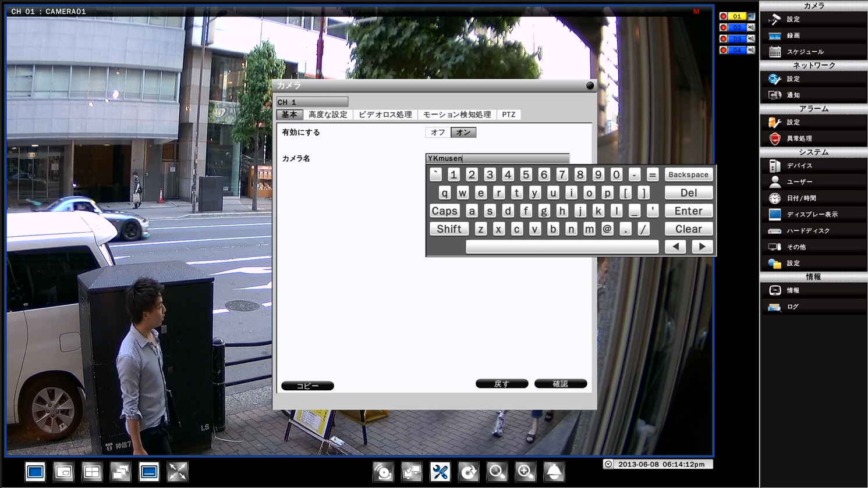The width and height of the screenshot is (868, 488).
Task: Open the search magnifier icon in bottom toolbar
Action: 497,472
